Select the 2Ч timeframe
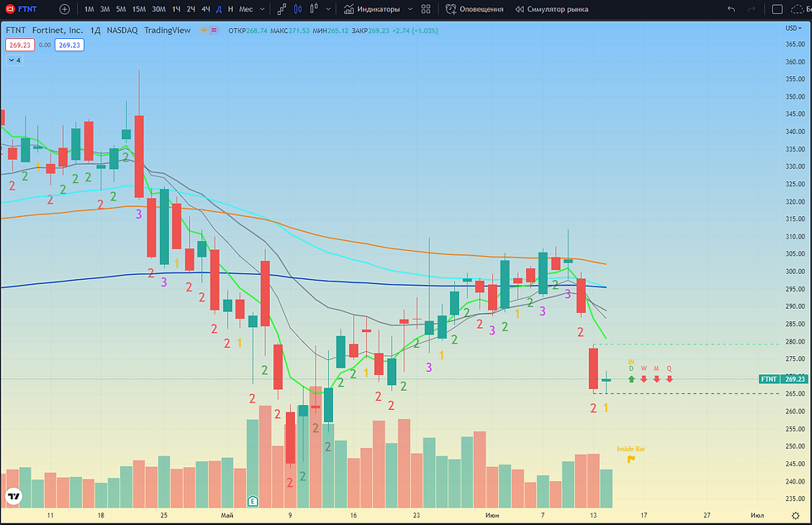 pos(191,9)
